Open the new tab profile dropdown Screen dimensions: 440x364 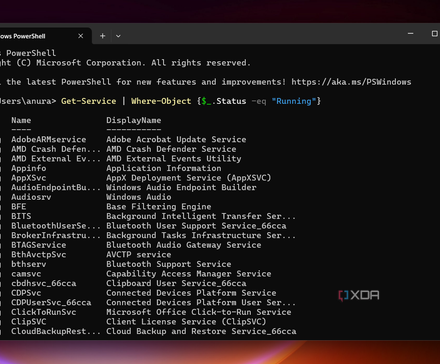pyautogui.click(x=118, y=36)
